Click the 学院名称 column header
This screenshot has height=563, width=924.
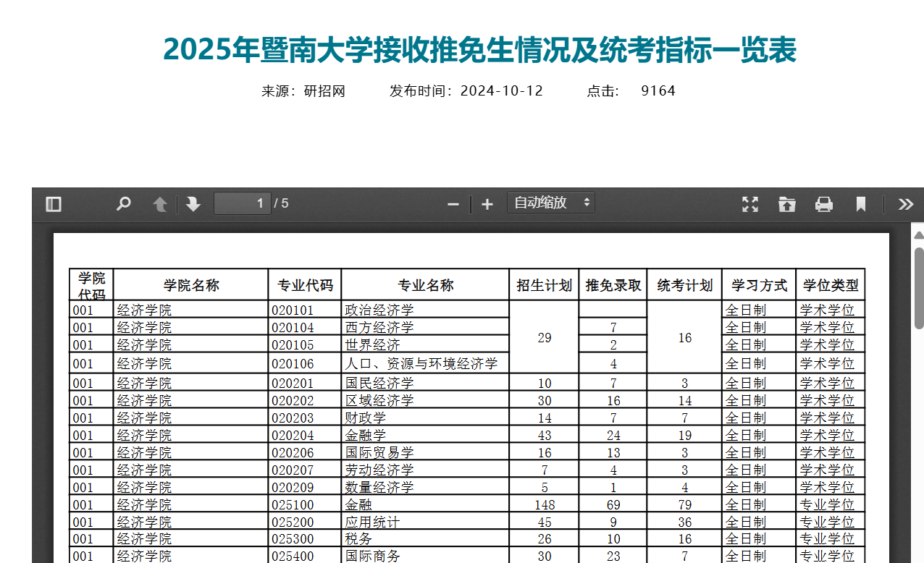(x=191, y=285)
